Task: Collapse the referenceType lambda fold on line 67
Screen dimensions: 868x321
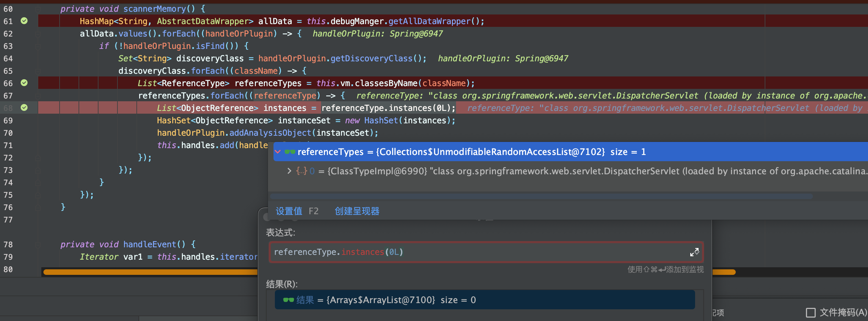Action: point(38,96)
